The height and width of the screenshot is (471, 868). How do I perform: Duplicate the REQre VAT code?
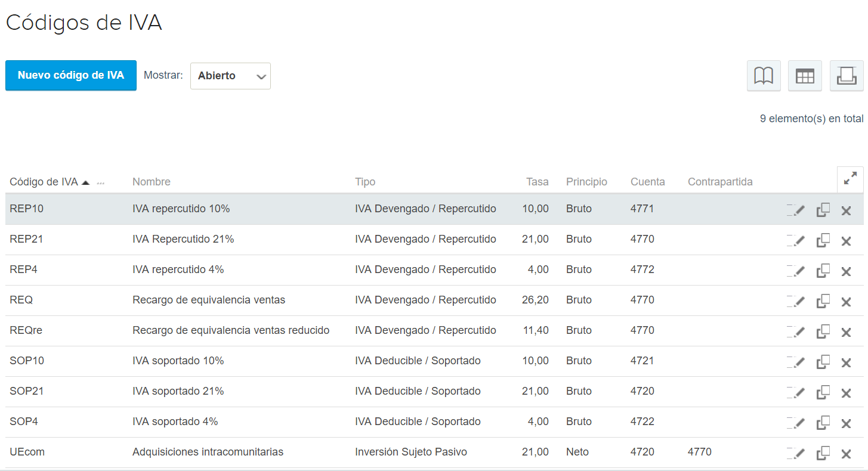(823, 331)
